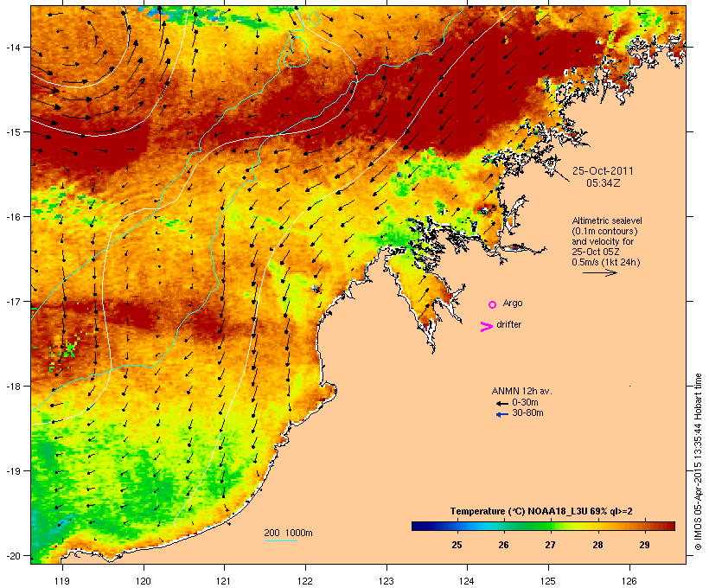Click the dark red end of temperature colorbar
Screen dimensions: 709x588
[673, 526]
